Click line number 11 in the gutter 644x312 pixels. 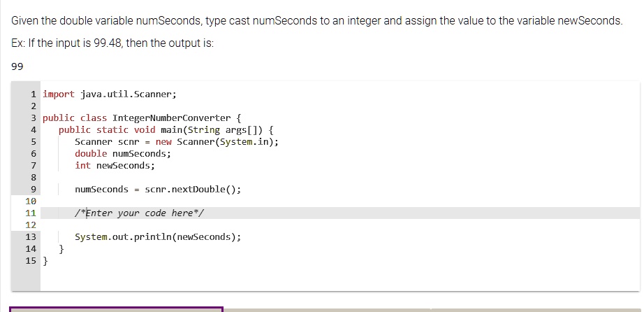click(31, 213)
